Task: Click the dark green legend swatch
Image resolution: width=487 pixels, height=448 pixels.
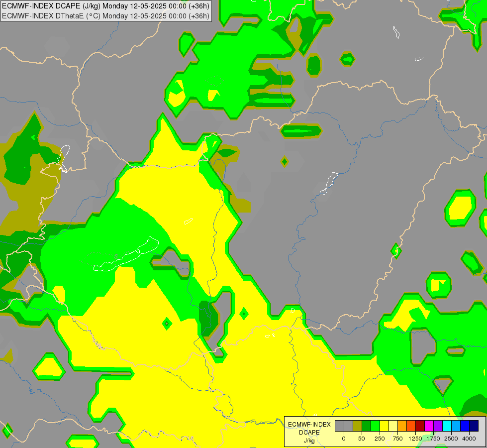Action: pos(367,426)
